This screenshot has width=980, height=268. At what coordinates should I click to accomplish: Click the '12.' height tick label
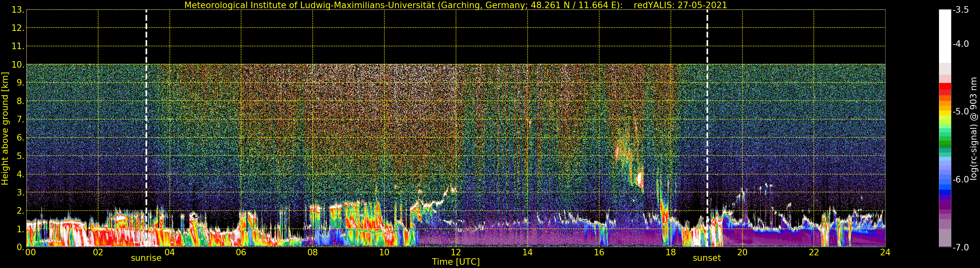[x=18, y=28]
